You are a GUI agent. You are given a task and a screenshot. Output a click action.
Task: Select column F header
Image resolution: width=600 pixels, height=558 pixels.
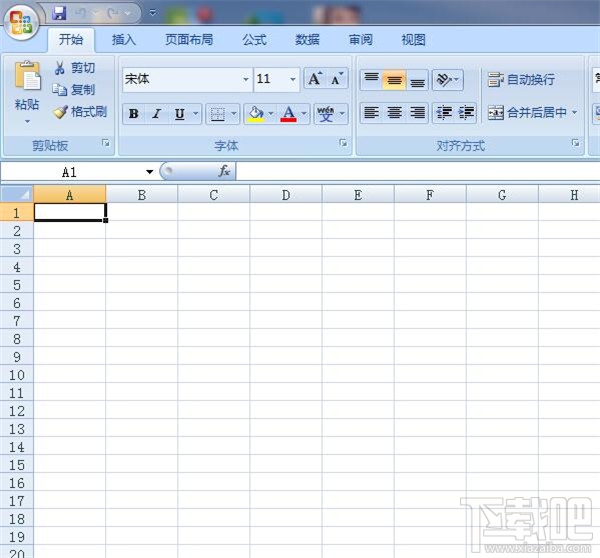(430, 195)
